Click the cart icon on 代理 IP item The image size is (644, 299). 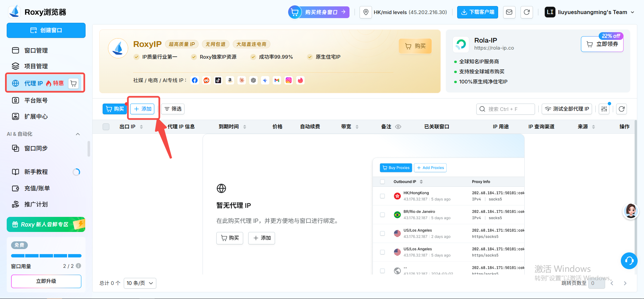tap(73, 83)
